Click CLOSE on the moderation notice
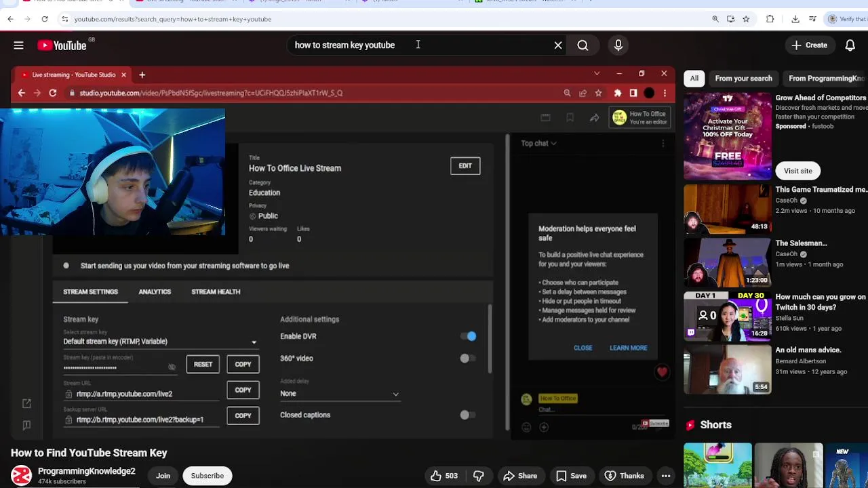 [583, 348]
